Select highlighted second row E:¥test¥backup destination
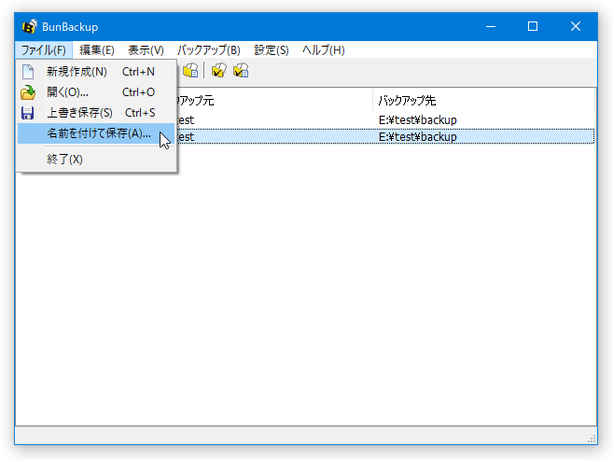The image size is (613, 460). coord(418,137)
